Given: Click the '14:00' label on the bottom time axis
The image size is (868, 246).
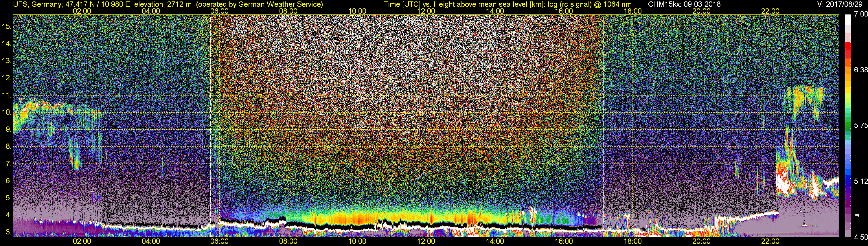Looking at the screenshot, I should [495, 241].
